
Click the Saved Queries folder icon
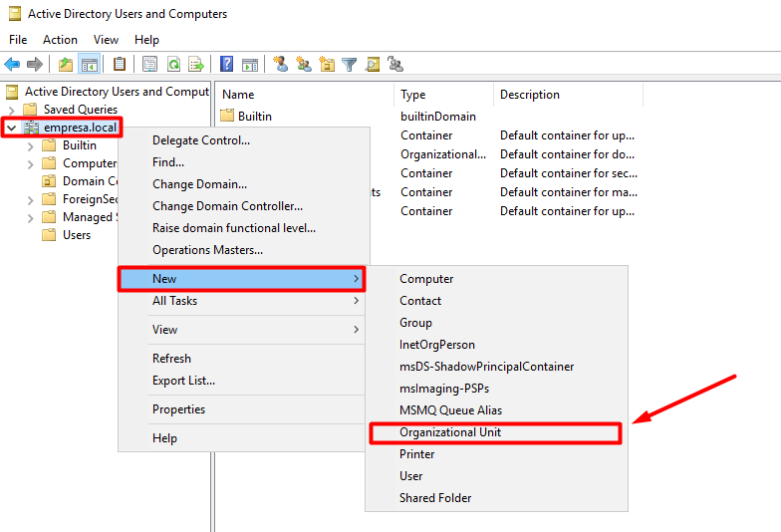click(x=30, y=110)
